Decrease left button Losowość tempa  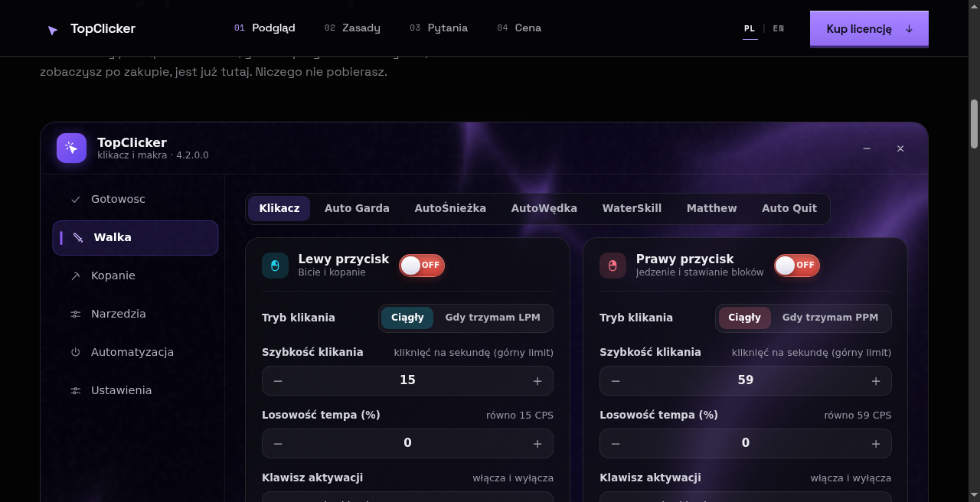tap(278, 443)
